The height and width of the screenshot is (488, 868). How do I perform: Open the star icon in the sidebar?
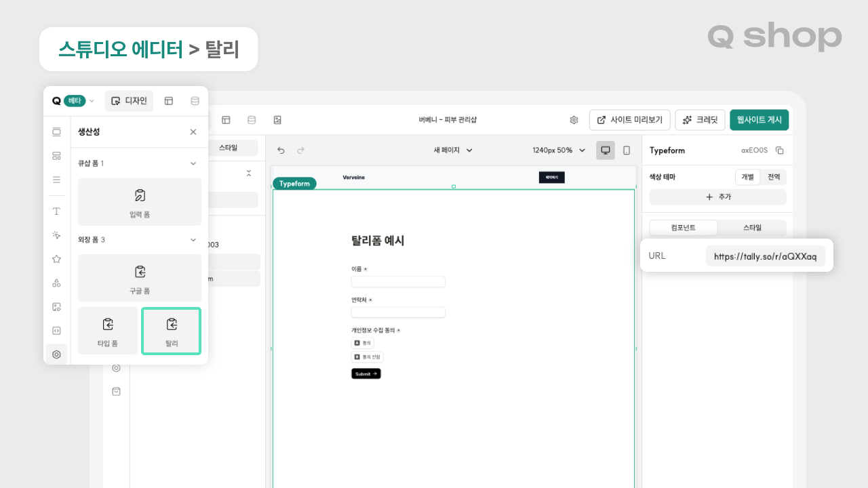click(x=56, y=259)
